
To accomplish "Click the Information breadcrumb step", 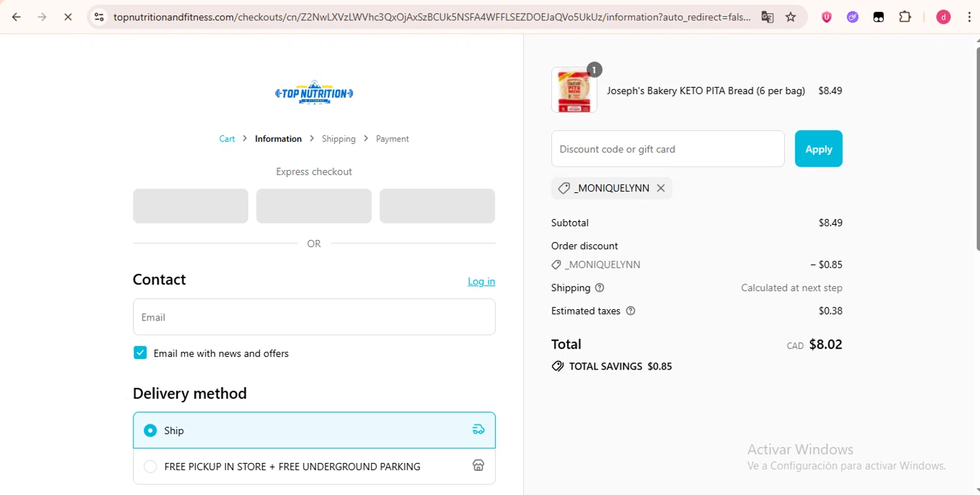I will coord(278,139).
